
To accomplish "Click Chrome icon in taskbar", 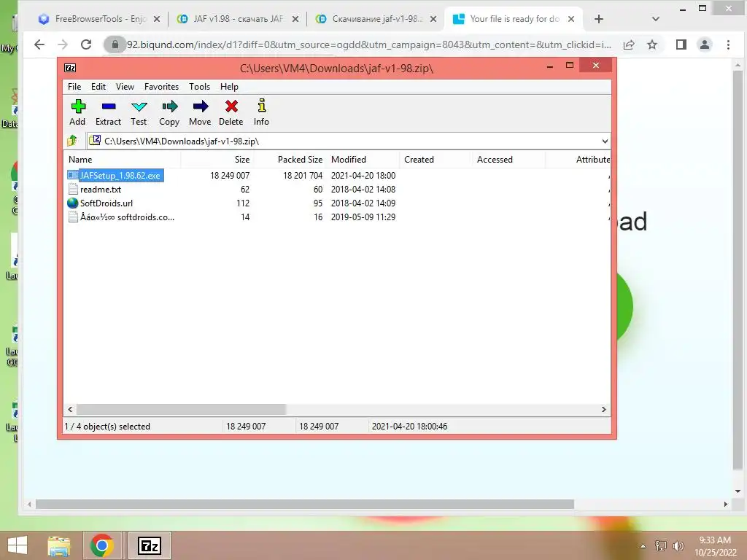I will point(102,545).
